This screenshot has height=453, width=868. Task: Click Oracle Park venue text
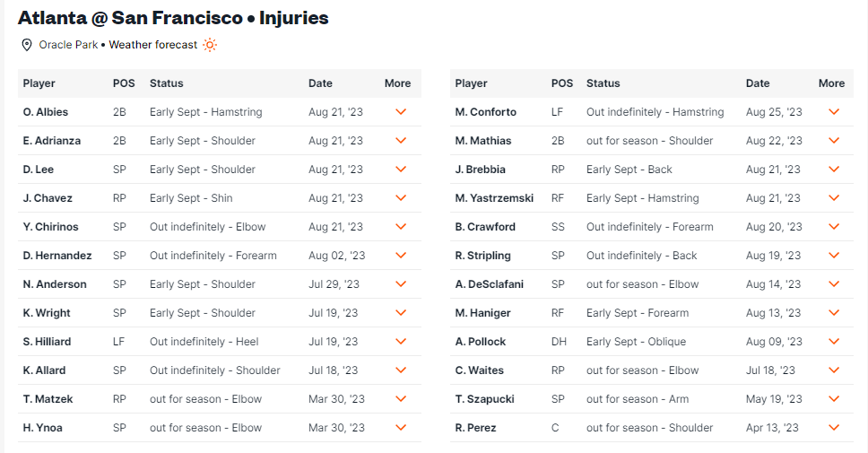(68, 45)
